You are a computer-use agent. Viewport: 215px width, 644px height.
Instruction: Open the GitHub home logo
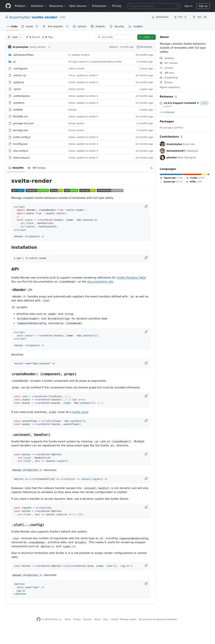8,6
